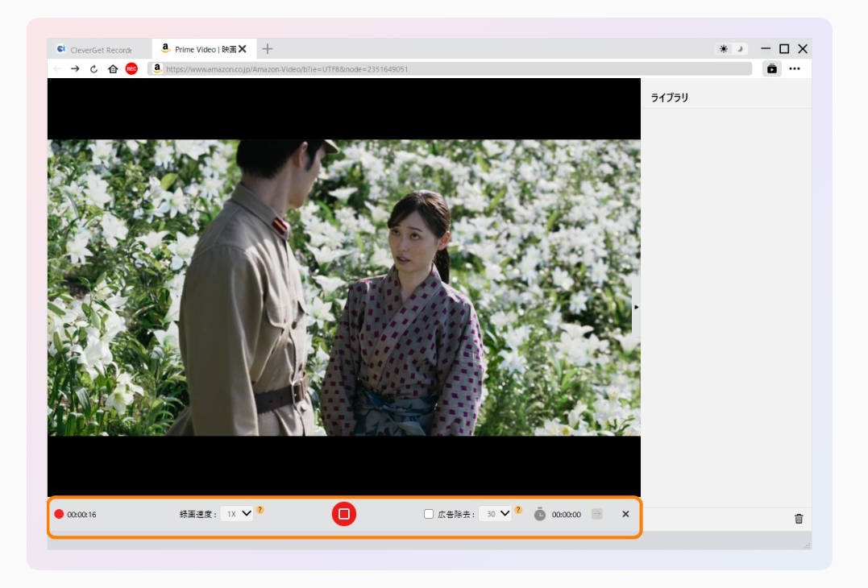Click the elapsed time 00:00:16
The width and height of the screenshot is (868, 588).
point(81,515)
